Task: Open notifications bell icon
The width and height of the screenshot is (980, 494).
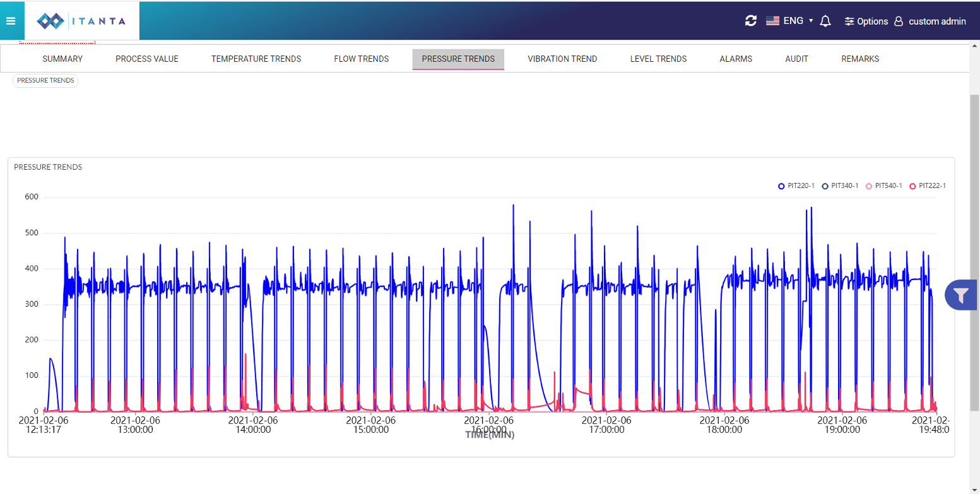Action: (825, 21)
